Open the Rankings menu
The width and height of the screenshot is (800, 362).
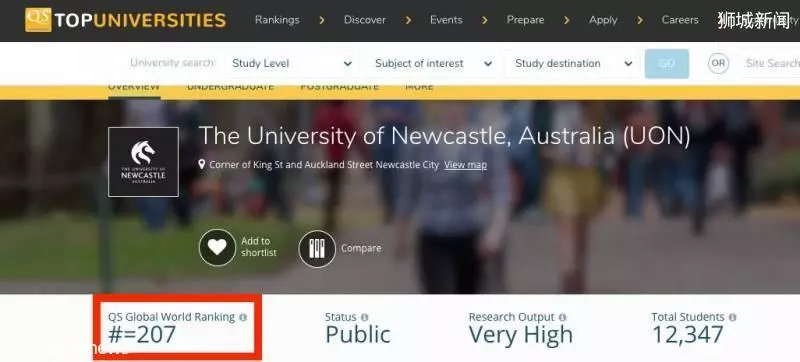coord(277,20)
